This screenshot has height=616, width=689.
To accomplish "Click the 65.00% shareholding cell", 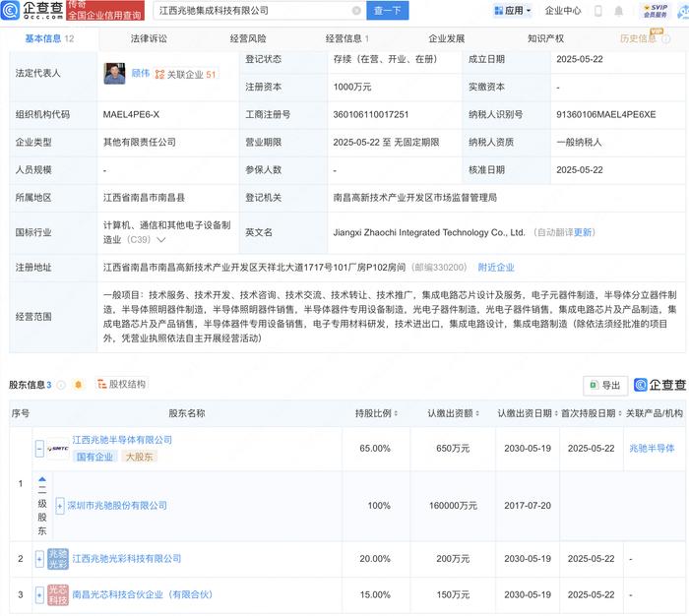I will coord(375,449).
